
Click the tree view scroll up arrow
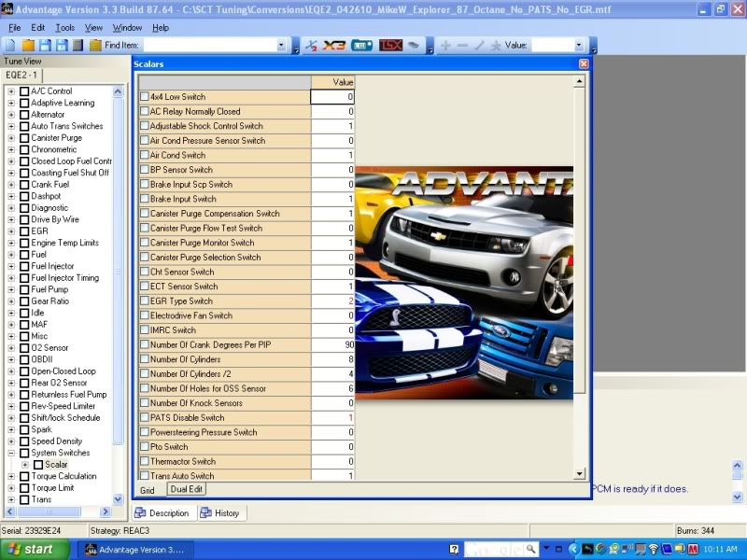(x=118, y=91)
